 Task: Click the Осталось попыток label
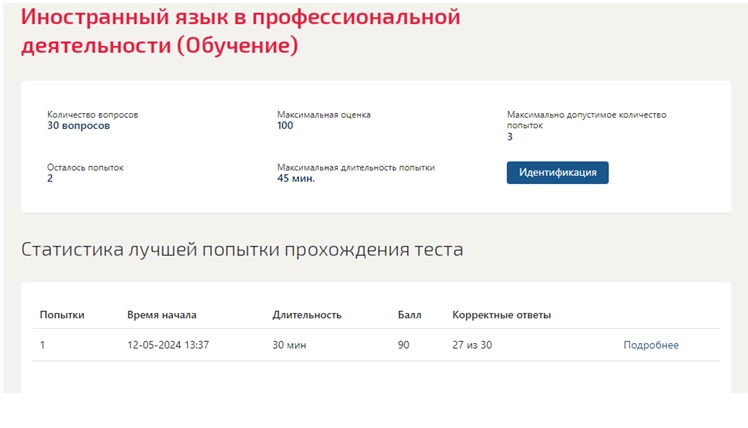[85, 167]
